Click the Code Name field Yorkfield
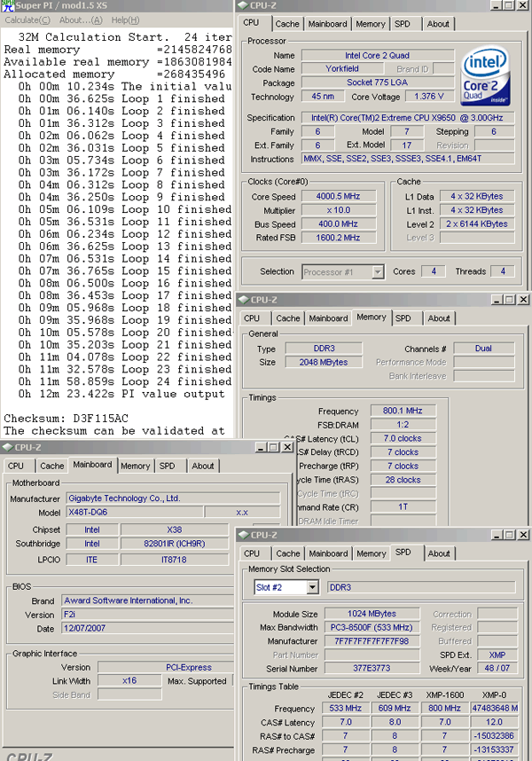This screenshot has width=532, height=761. [x=342, y=68]
